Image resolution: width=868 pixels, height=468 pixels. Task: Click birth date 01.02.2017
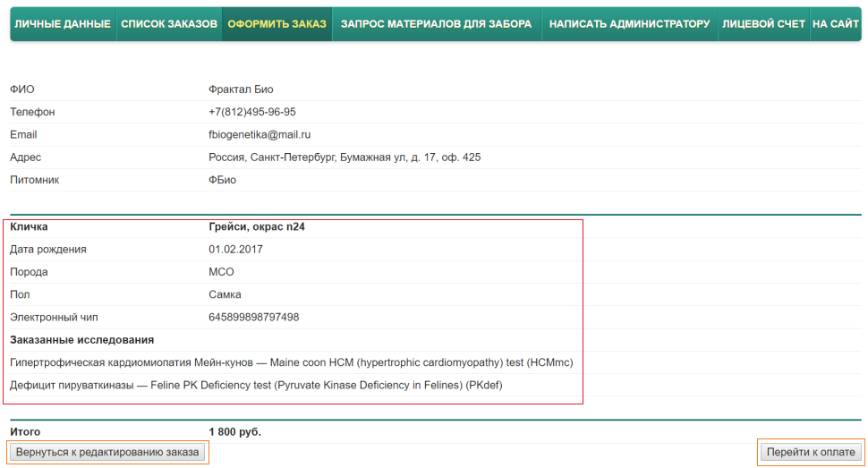click(x=236, y=250)
